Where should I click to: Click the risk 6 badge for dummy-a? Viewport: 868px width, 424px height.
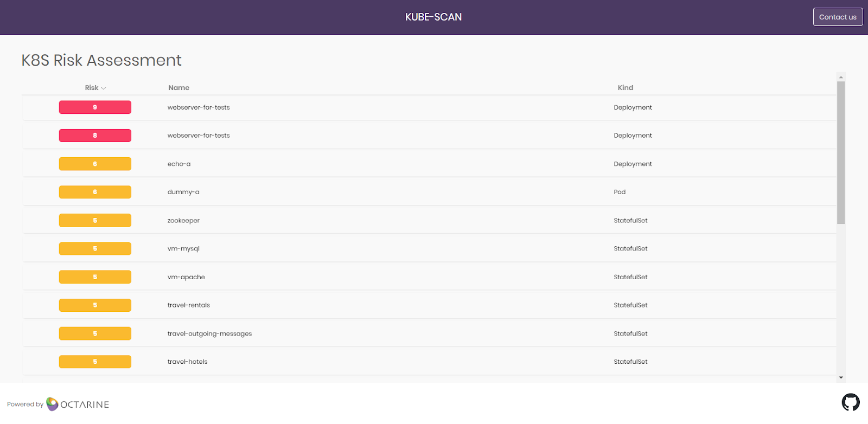tap(95, 192)
